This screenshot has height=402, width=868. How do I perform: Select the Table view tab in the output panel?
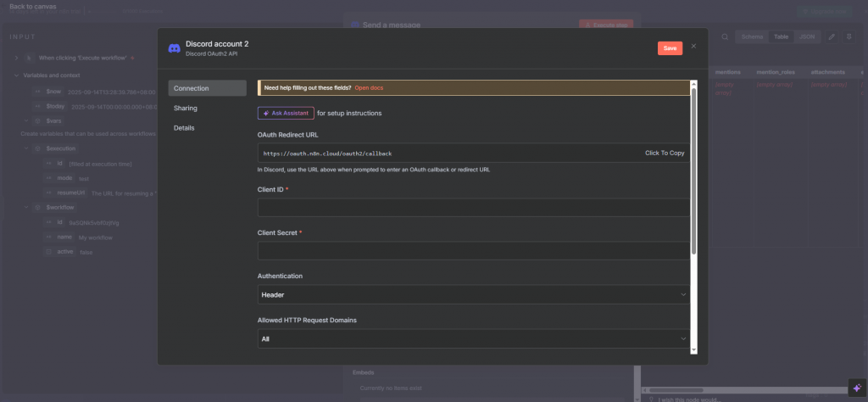[x=781, y=37]
